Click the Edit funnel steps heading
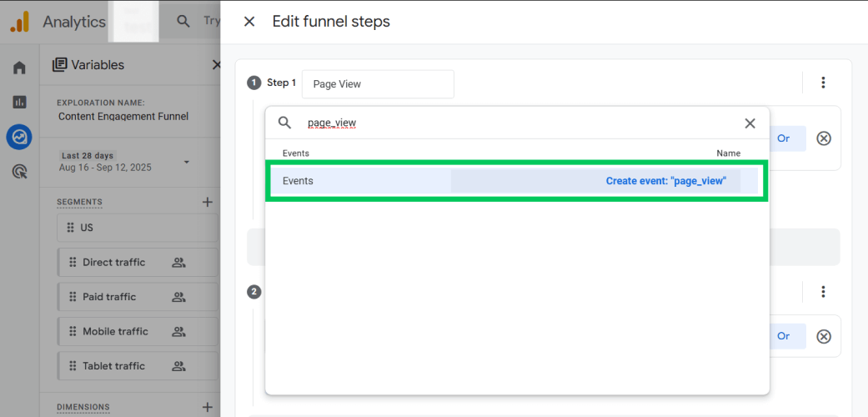The width and height of the screenshot is (868, 417). click(x=331, y=22)
